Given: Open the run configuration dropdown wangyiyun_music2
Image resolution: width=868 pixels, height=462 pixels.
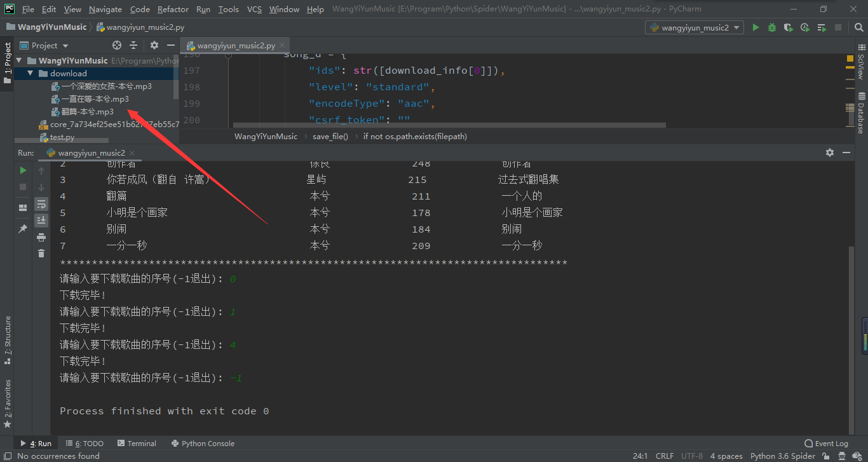Looking at the screenshot, I should point(694,27).
